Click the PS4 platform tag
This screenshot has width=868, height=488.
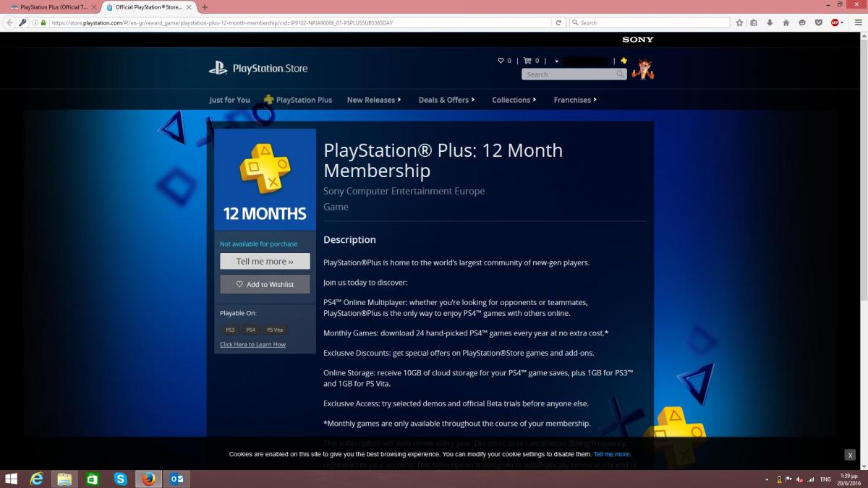[x=250, y=330]
